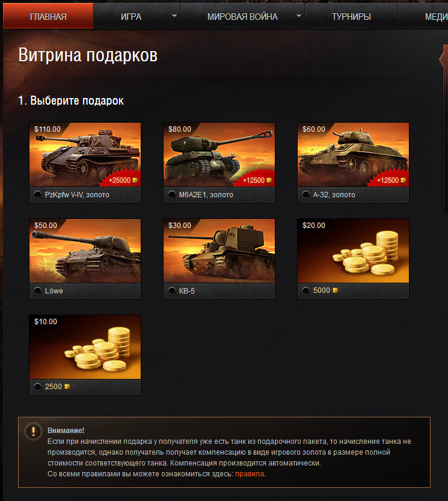Click +12500 bonus badge on A-32
The width and height of the screenshot is (448, 501).
click(391, 180)
